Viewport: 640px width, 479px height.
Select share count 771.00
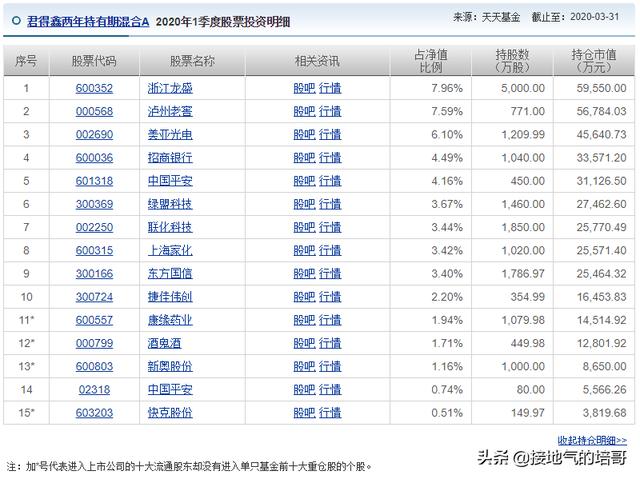click(527, 111)
